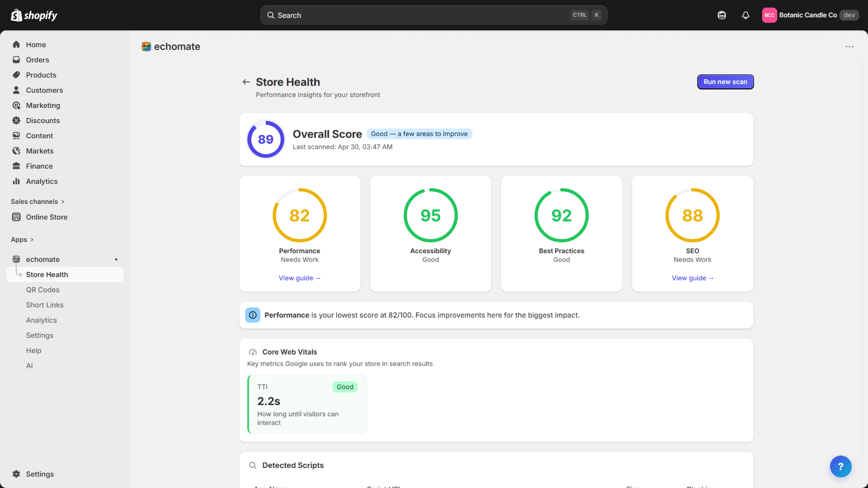This screenshot has width=868, height=488.
Task: Click the Shopify logo
Action: point(34,15)
